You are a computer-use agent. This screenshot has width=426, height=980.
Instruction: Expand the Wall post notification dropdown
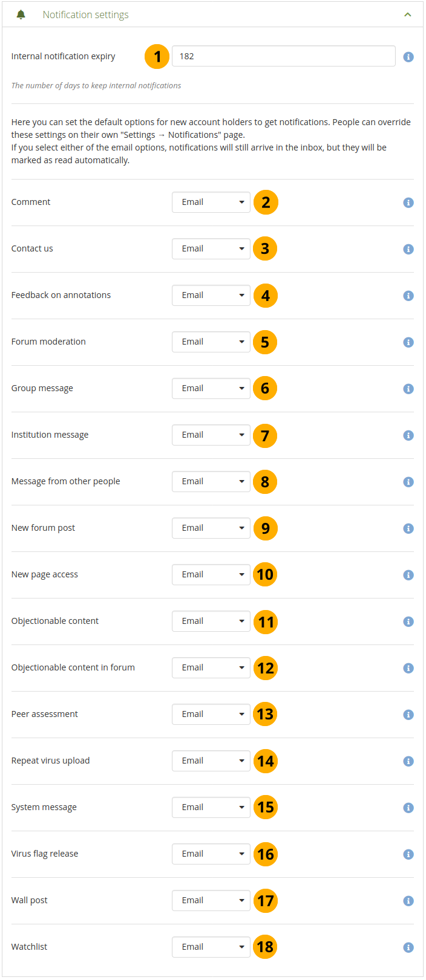click(211, 901)
